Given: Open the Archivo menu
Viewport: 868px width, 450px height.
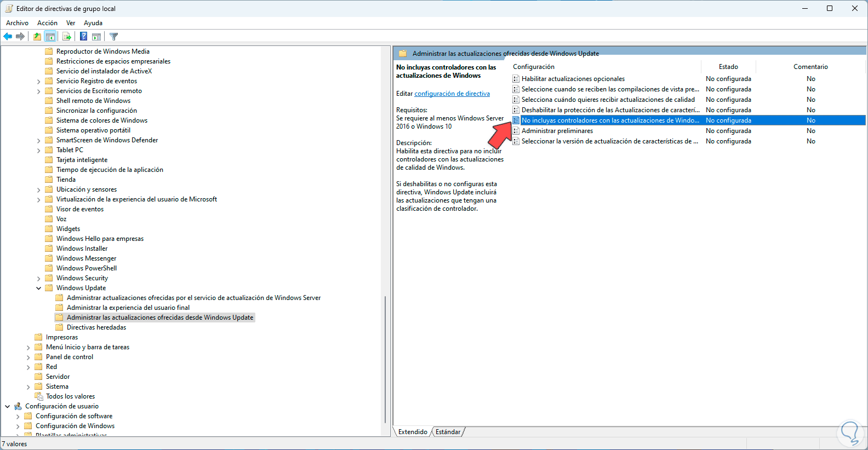Looking at the screenshot, I should [17, 23].
